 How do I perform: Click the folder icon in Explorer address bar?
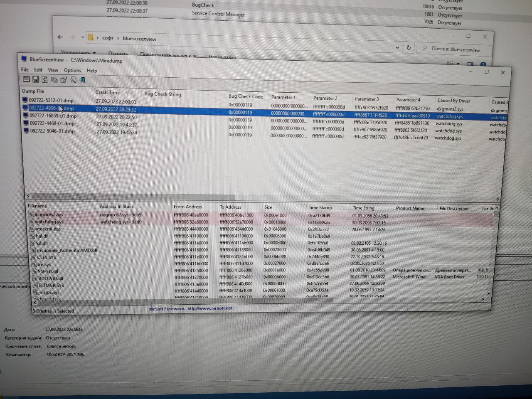(91, 37)
